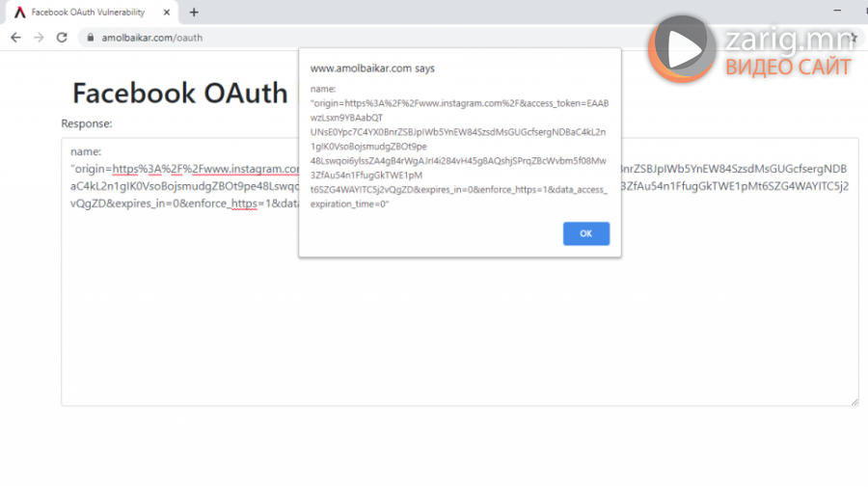
Task: Click the padlock site info icon
Action: (91, 38)
